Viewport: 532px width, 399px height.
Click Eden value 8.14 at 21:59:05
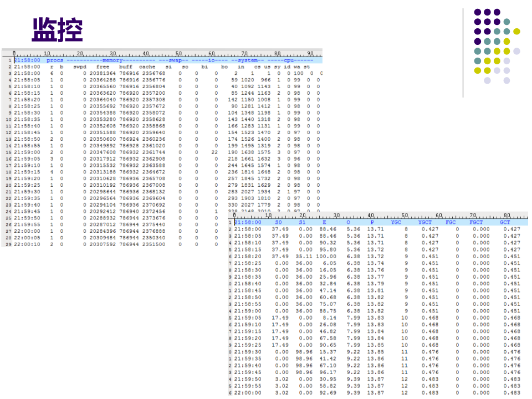tap(329, 318)
